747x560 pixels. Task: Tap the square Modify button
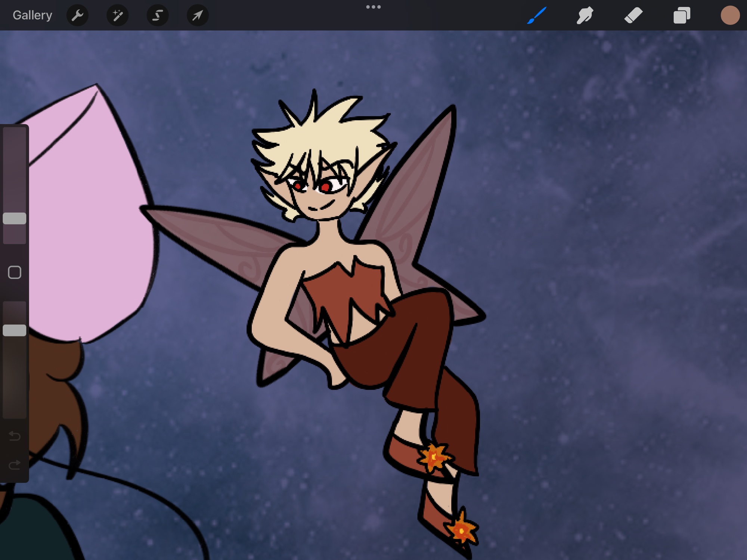[x=15, y=273]
